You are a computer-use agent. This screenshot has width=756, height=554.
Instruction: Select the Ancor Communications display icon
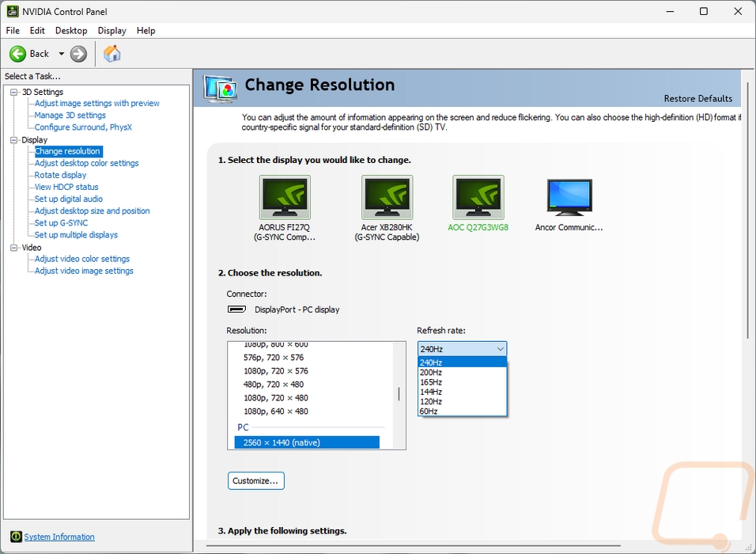click(569, 197)
